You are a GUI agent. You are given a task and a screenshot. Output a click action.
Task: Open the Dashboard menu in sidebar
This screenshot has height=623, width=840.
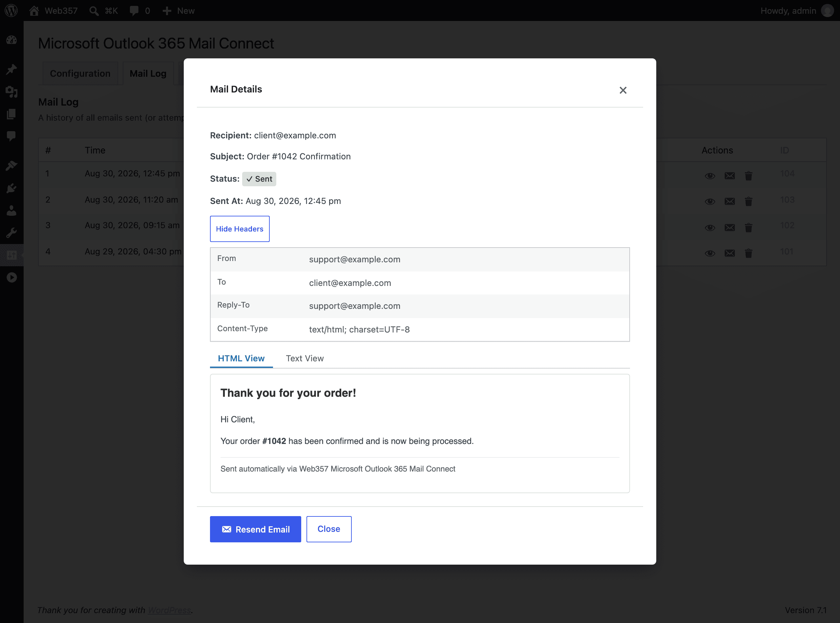tap(12, 40)
